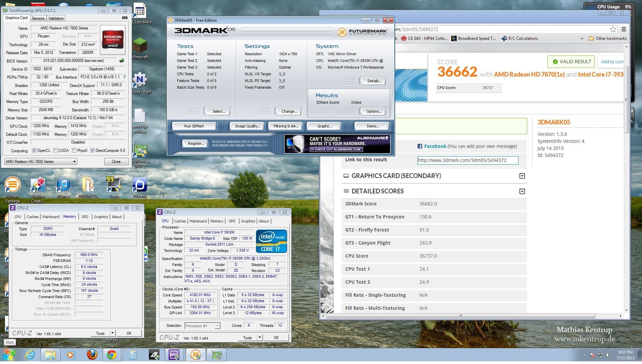Open the About tab in CPU-Z CPU window

click(264, 221)
